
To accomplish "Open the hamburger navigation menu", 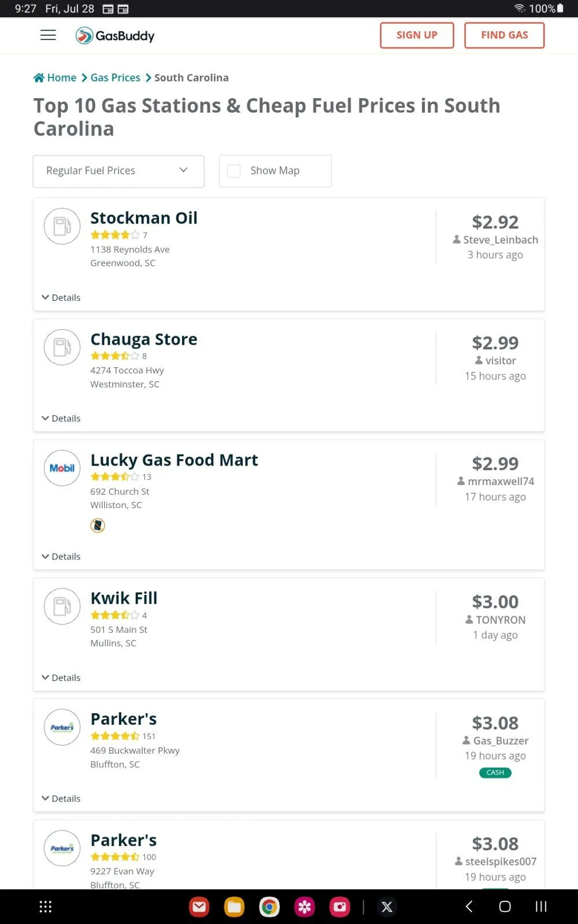I will pyautogui.click(x=48, y=35).
